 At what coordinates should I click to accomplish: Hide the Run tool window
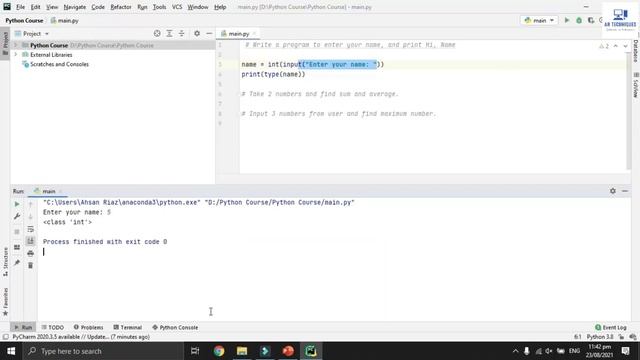click(625, 191)
